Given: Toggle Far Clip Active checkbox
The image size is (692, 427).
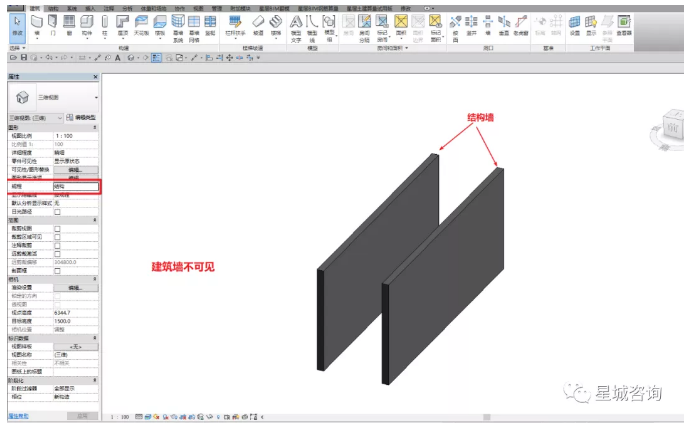Looking at the screenshot, I should pos(57,254).
